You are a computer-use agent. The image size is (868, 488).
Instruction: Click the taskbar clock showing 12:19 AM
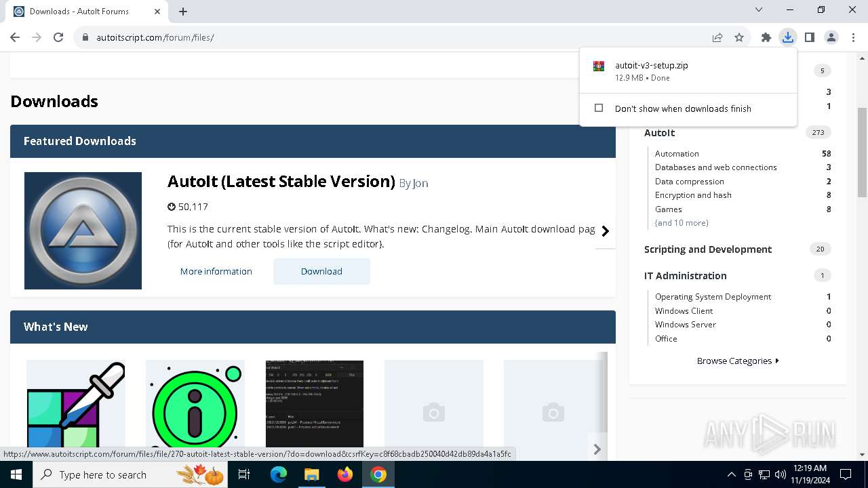point(809,474)
